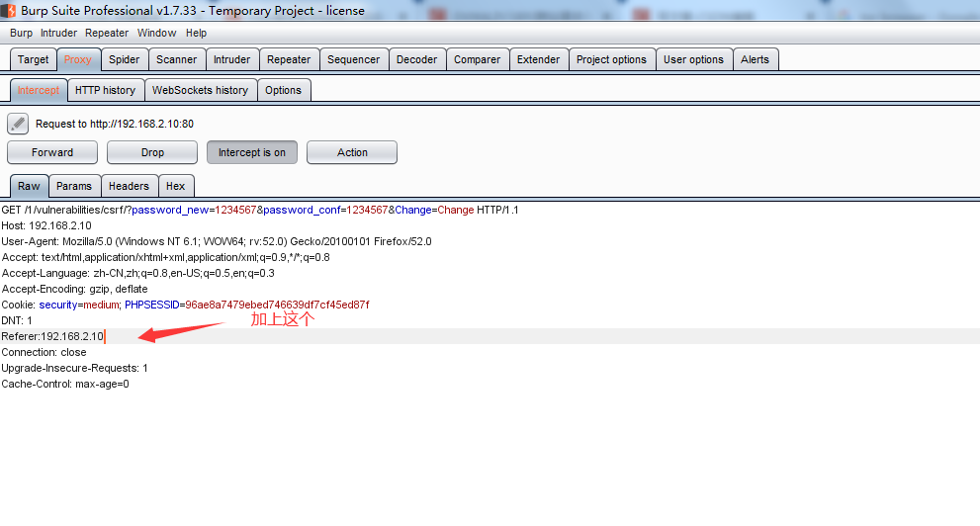Go to the Scanner tab

176,59
